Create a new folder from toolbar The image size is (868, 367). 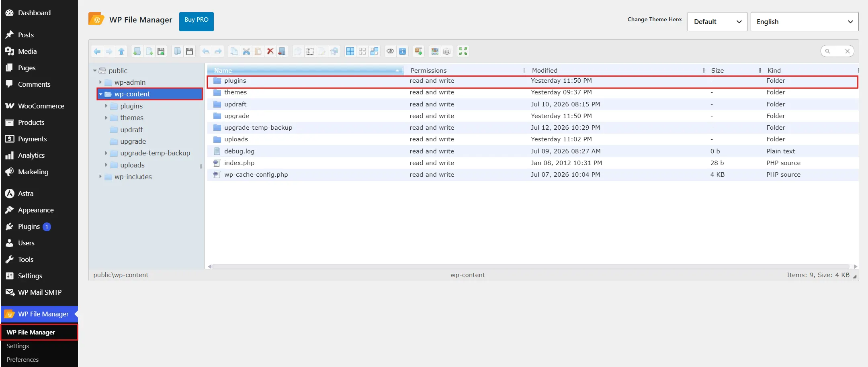click(x=137, y=51)
